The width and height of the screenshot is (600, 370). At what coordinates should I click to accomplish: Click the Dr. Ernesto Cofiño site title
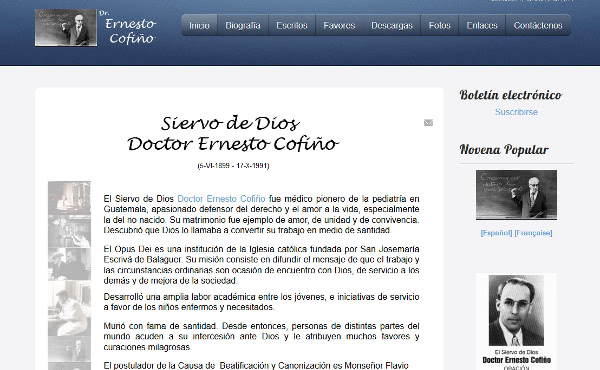point(128,28)
